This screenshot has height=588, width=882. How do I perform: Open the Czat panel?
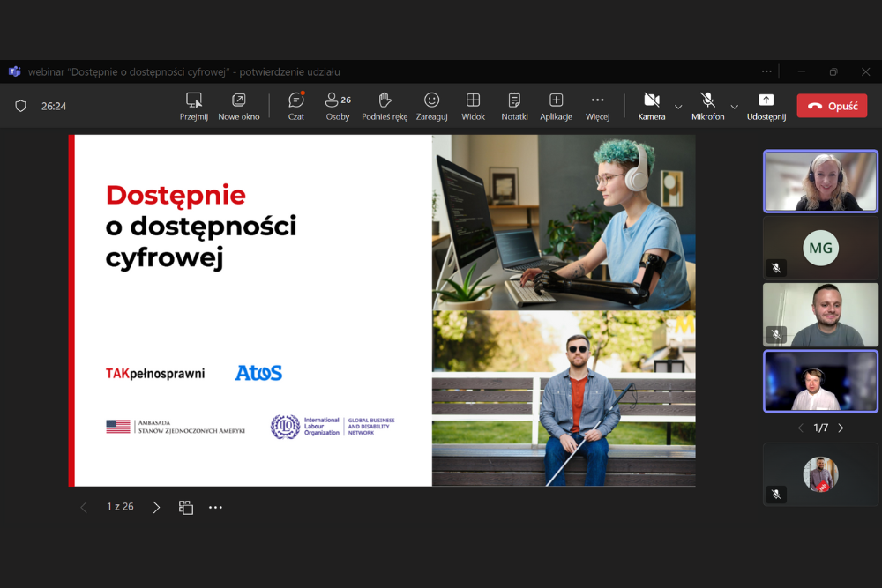(x=295, y=107)
